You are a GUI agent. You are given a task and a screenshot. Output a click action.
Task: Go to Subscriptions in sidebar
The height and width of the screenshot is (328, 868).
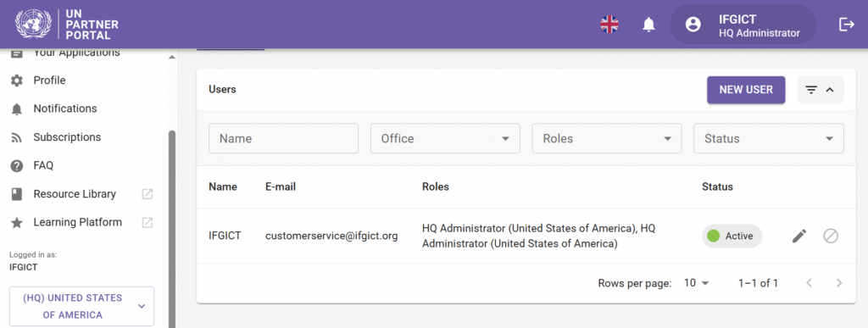(67, 137)
